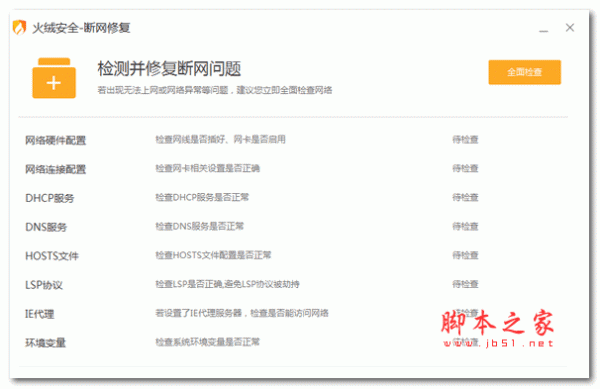Click description 若设置了IE代理服务器,检查是否能访问网络
The width and height of the screenshot is (600, 389).
coord(242,313)
